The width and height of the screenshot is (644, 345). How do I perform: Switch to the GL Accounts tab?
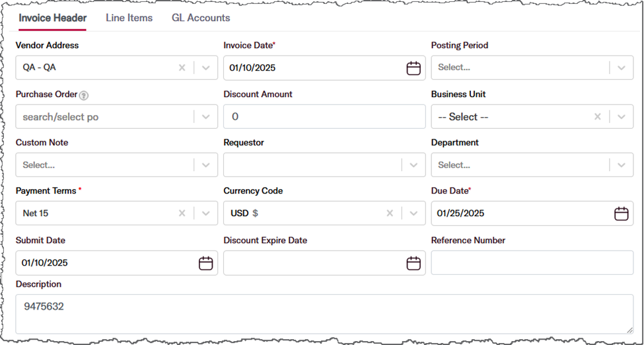click(x=201, y=18)
